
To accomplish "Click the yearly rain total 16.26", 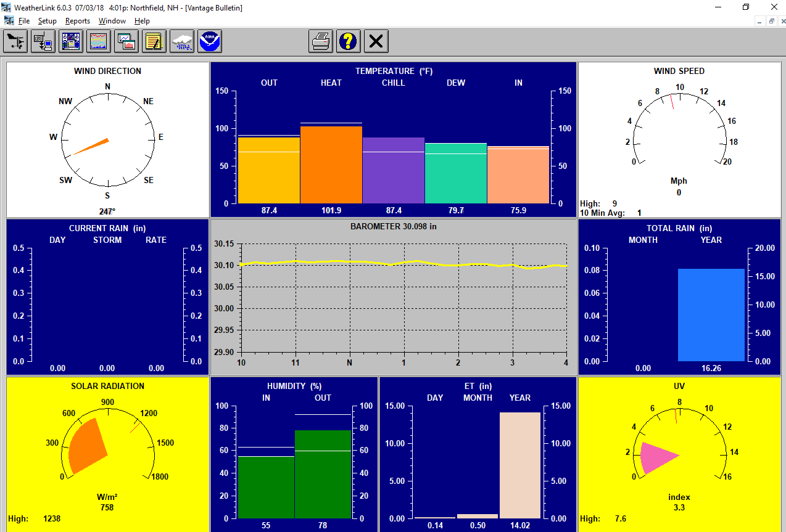I will tap(711, 368).
